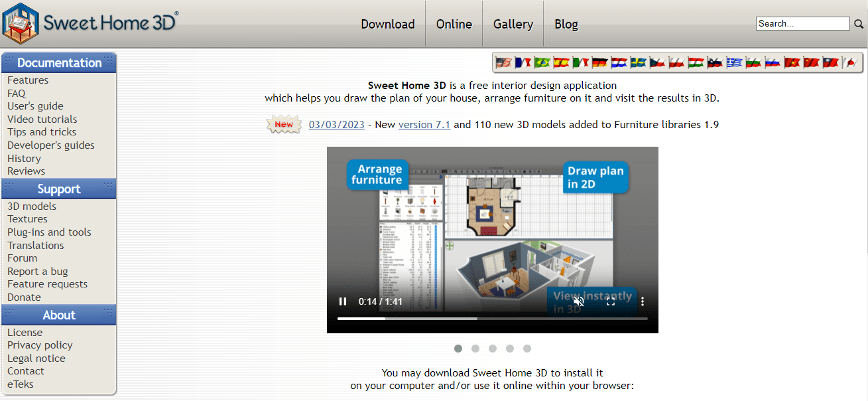Open the Developer's guides link
Viewport: 868px width, 401px height.
51,145
